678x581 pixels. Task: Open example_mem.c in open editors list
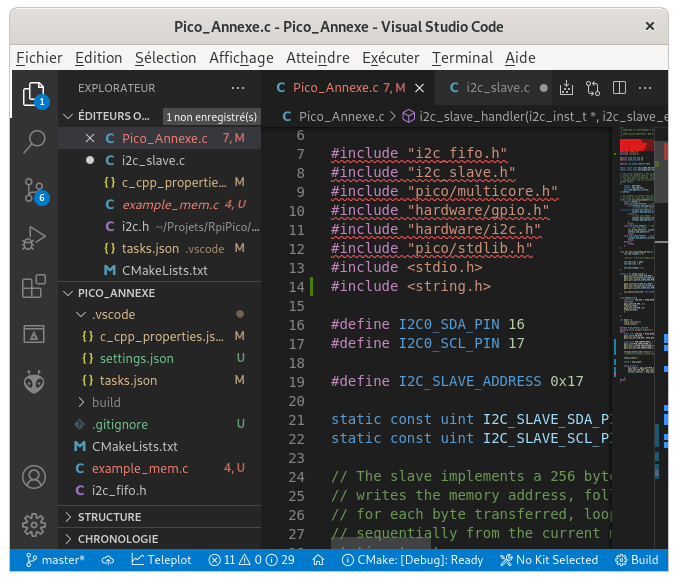point(160,204)
